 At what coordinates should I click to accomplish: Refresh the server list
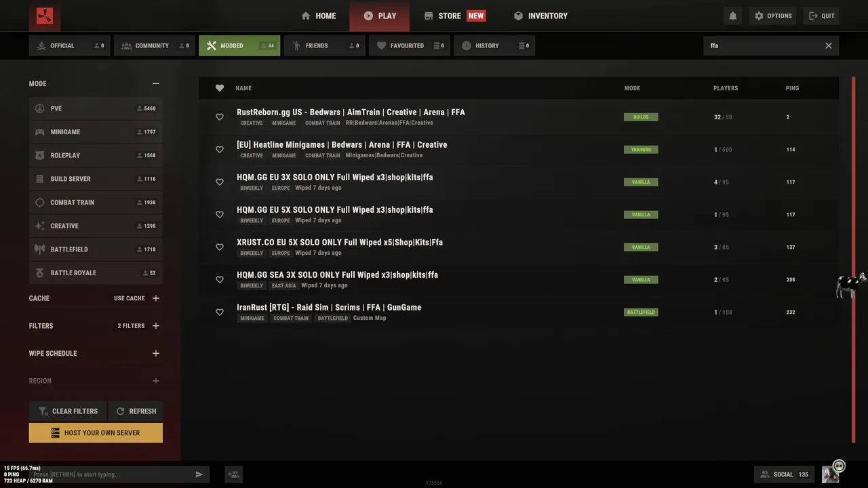[136, 411]
